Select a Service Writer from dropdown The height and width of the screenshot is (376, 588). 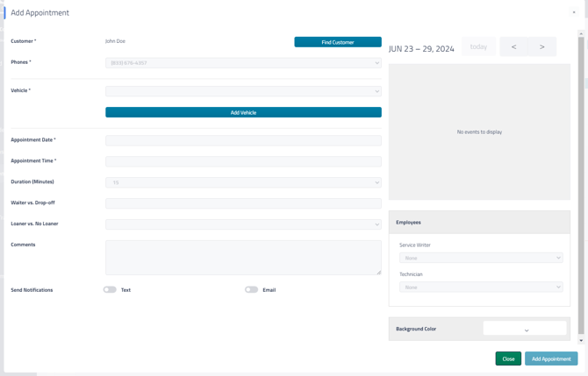[x=480, y=258]
